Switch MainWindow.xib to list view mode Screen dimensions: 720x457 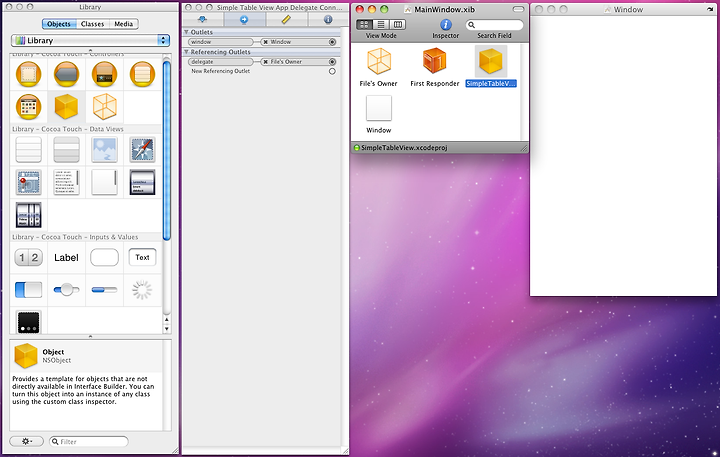pos(381,25)
